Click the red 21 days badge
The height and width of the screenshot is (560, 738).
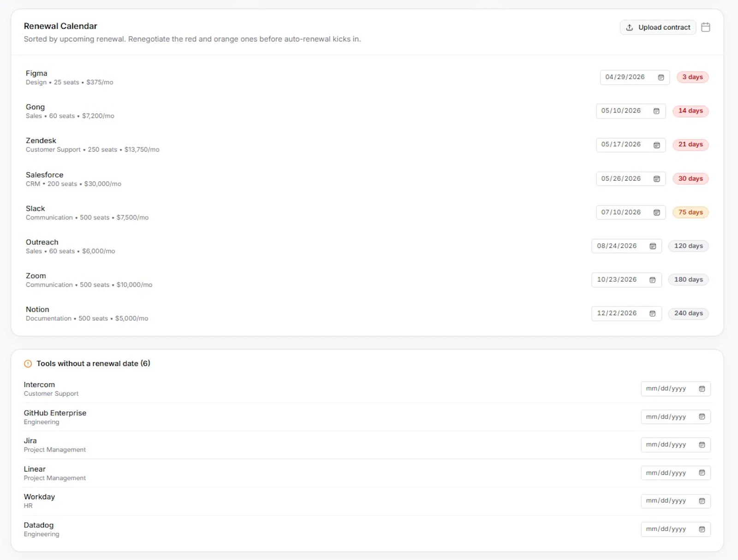pos(690,145)
